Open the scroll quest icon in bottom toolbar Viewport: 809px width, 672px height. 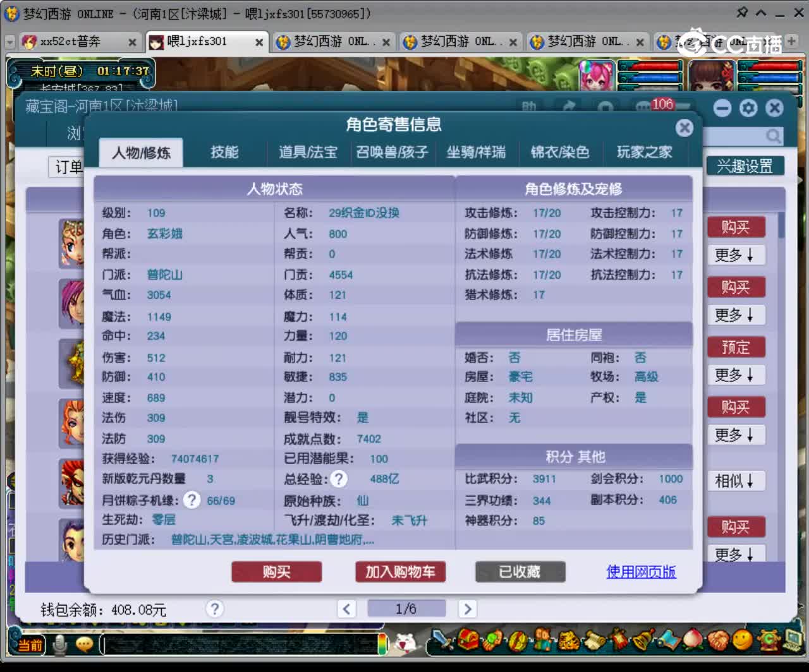pos(594,641)
